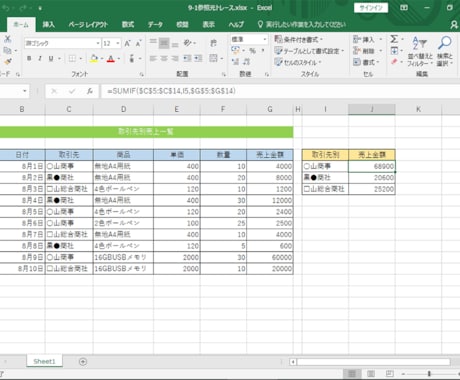Toggle center horizontal alignment
The image size is (460, 380).
(x=164, y=59)
